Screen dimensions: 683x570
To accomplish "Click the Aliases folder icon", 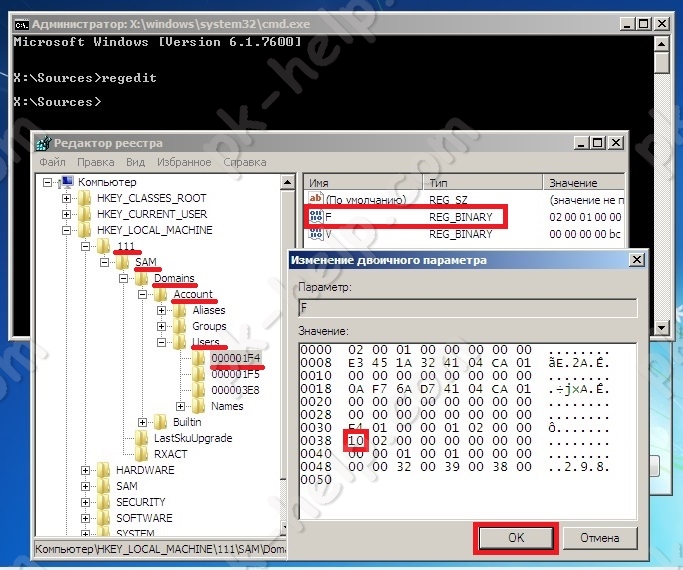I will [180, 310].
